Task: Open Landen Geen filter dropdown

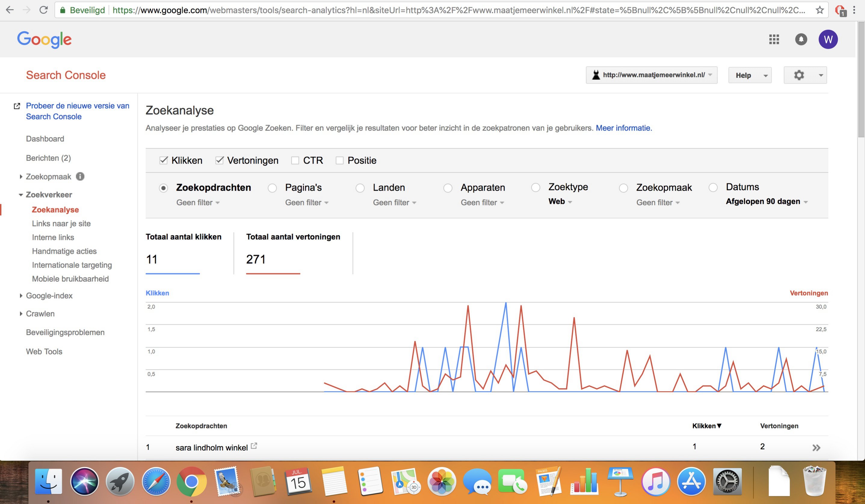Action: pos(394,203)
